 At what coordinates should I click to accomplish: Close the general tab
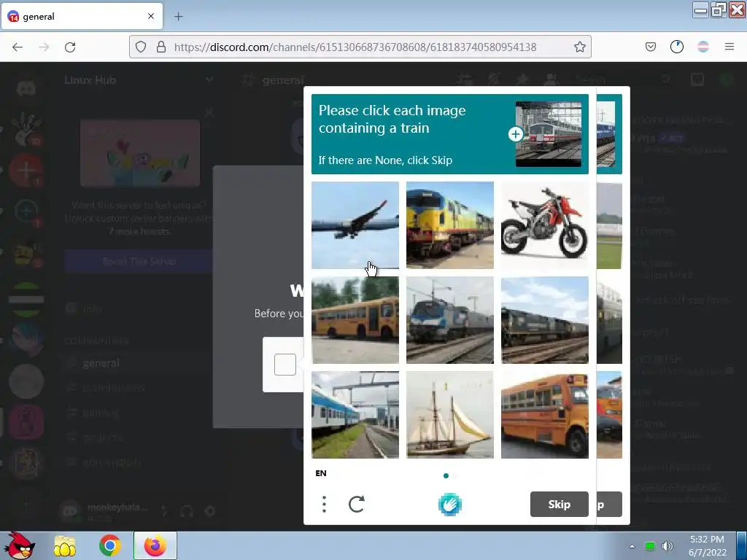tap(151, 16)
